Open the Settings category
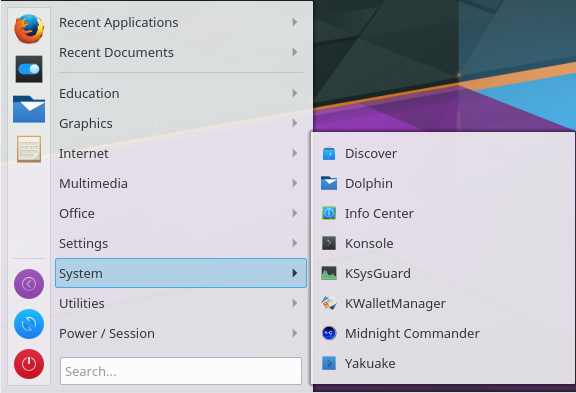 pyautogui.click(x=181, y=244)
